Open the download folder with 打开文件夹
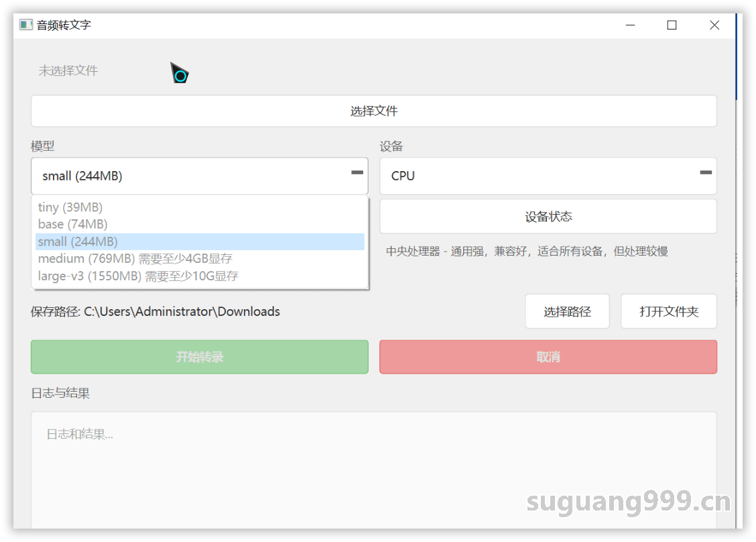This screenshot has height=542, width=756. click(x=668, y=311)
